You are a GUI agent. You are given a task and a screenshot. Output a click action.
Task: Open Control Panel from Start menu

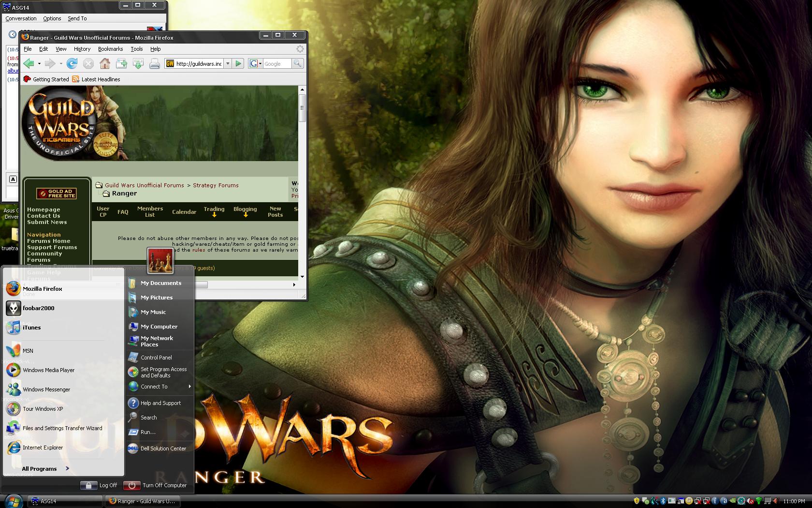(160, 358)
